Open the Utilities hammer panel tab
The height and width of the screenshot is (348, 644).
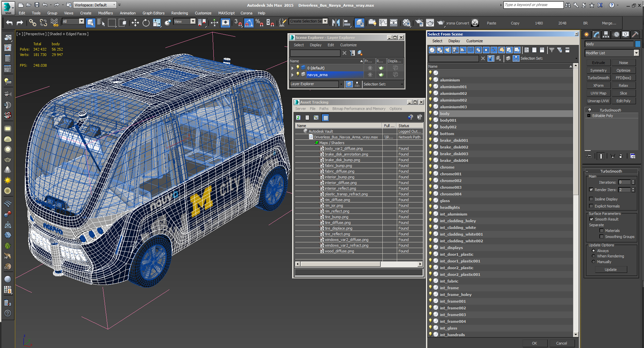[x=636, y=34]
